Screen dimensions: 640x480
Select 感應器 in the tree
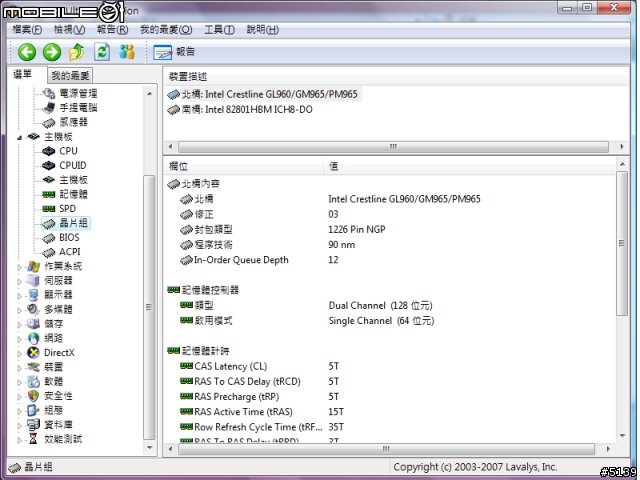(65, 122)
